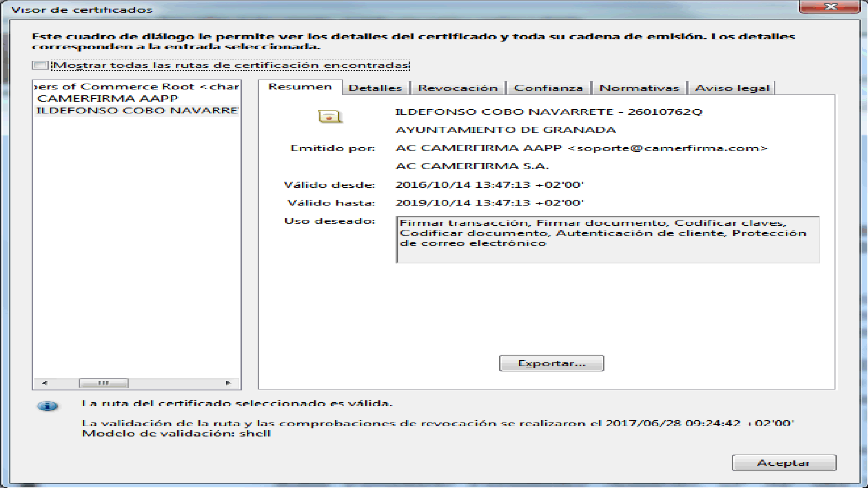The width and height of the screenshot is (868, 488).
Task: Switch to the Revocación tab
Action: 458,88
